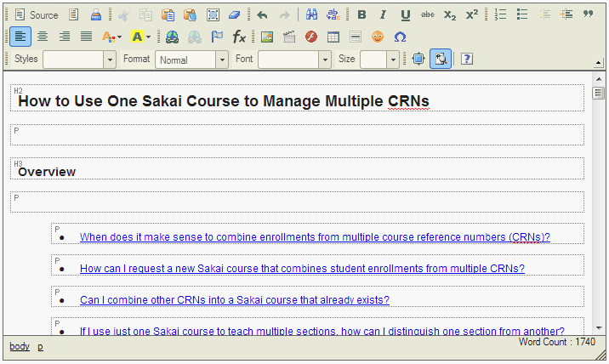Screen dimensions: 609x364
Task: Open the About CKEditor help icon
Action: point(467,59)
